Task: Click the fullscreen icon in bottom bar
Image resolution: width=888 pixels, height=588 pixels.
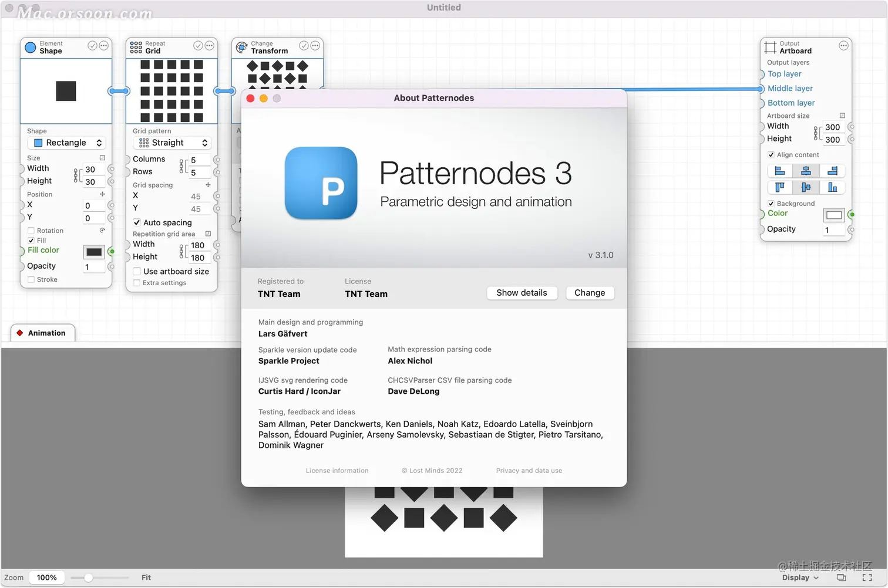Action: click(867, 578)
